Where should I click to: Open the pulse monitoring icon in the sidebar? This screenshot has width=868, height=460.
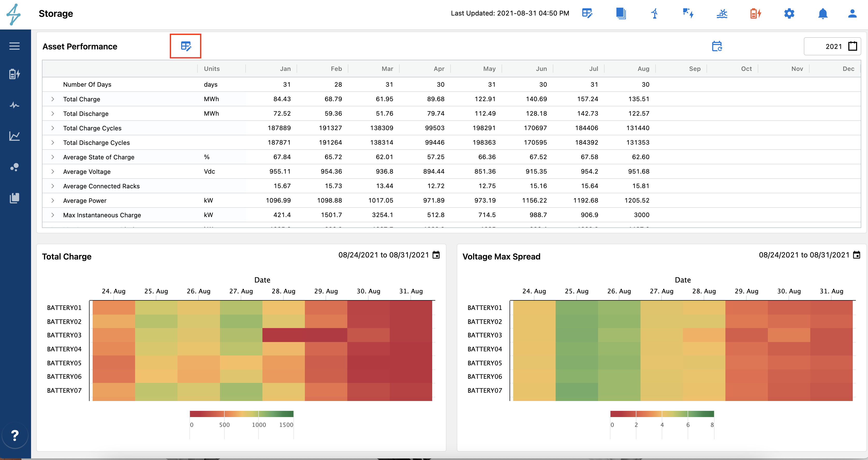click(14, 105)
